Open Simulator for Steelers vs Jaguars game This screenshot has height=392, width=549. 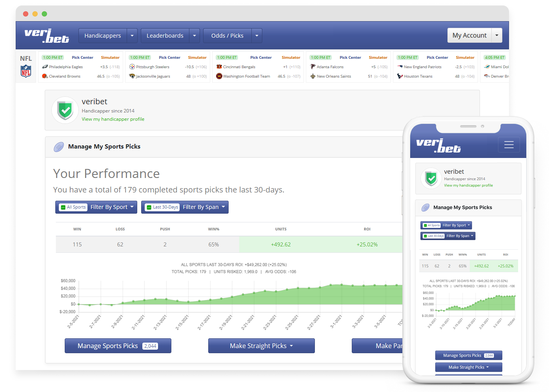[197, 58]
